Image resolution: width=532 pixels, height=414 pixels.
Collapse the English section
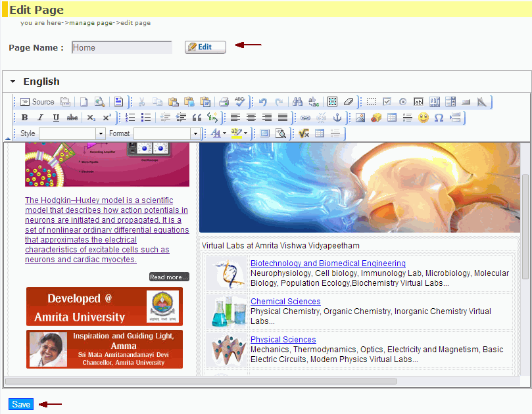(x=13, y=81)
